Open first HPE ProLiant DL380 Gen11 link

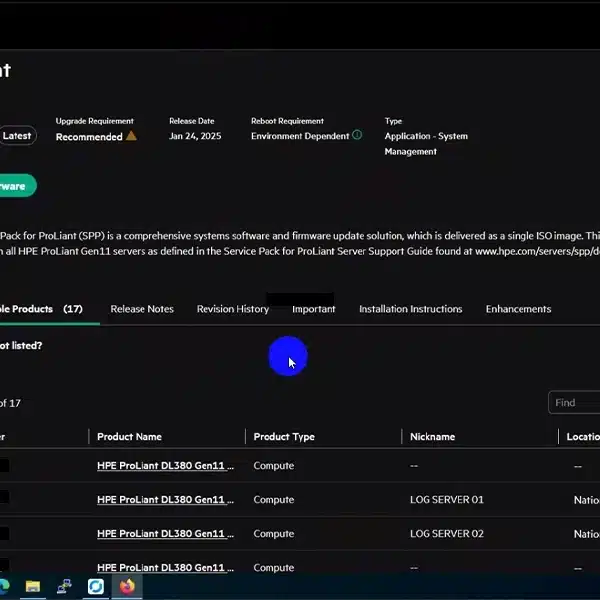166,466
